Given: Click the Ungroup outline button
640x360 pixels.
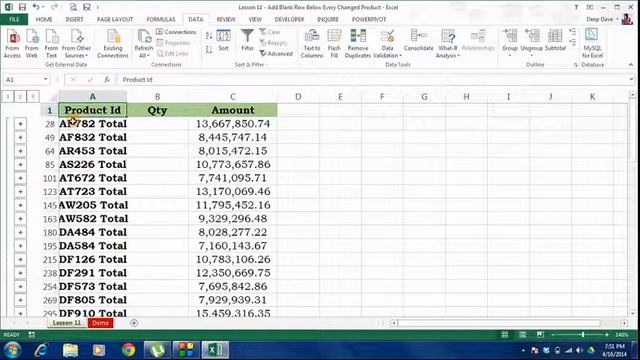Looking at the screenshot, I should [x=532, y=42].
